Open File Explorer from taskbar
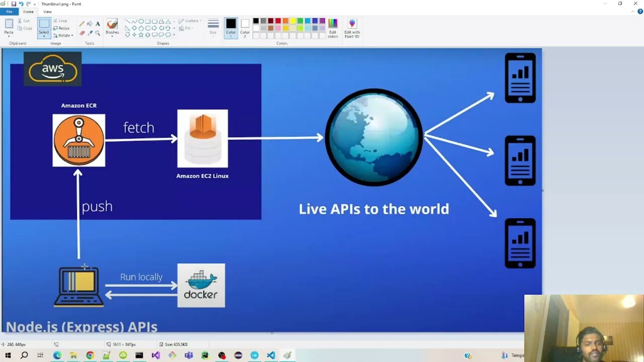 pyautogui.click(x=73, y=355)
